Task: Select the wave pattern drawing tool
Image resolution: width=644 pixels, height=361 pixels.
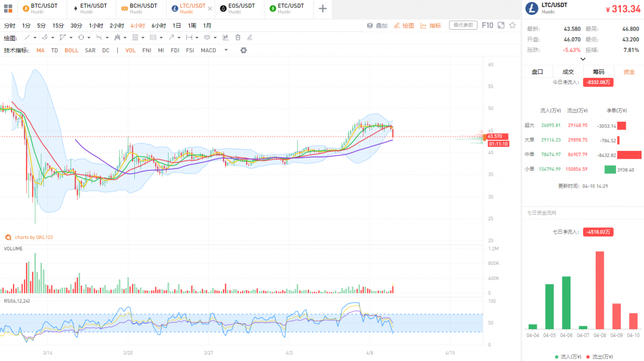Action: [99, 37]
